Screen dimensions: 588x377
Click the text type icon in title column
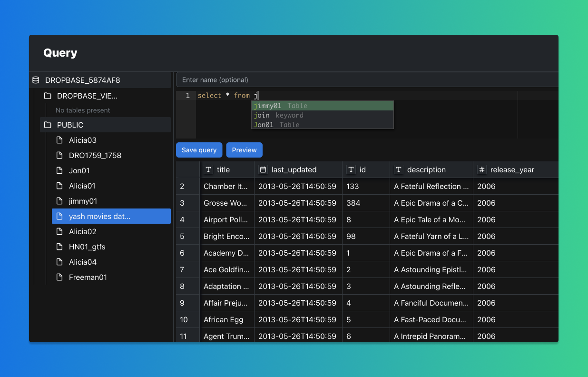click(x=208, y=169)
